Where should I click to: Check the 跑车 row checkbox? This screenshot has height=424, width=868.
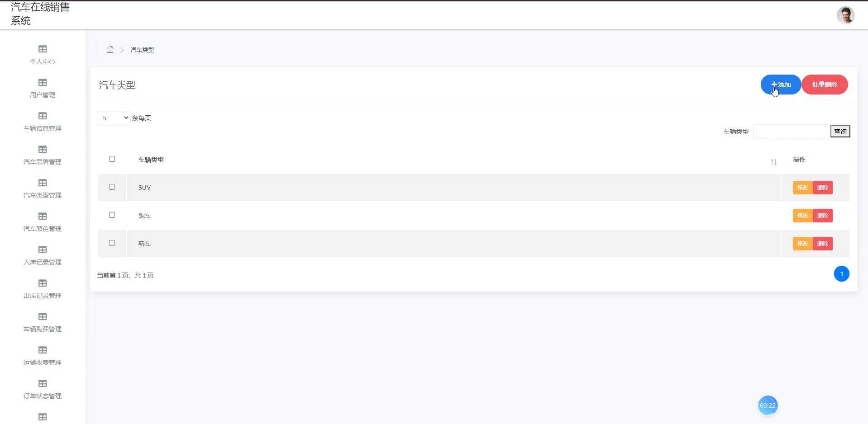[x=112, y=215]
